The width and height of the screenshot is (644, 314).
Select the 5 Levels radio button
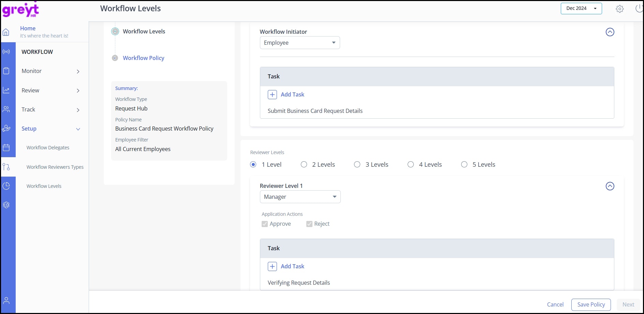click(x=464, y=164)
